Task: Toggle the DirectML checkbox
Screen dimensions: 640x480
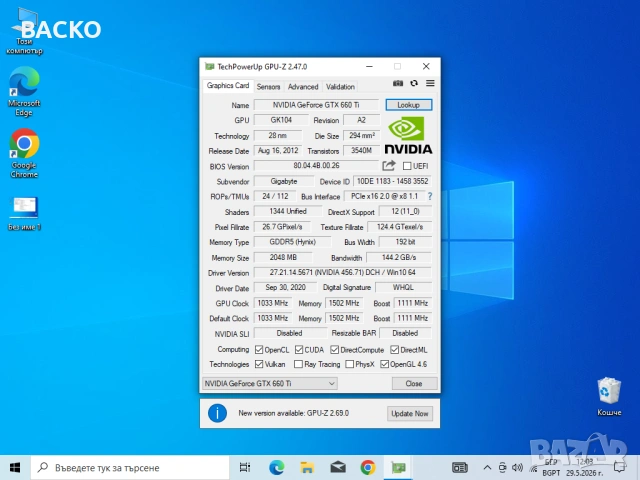Action: coord(394,350)
